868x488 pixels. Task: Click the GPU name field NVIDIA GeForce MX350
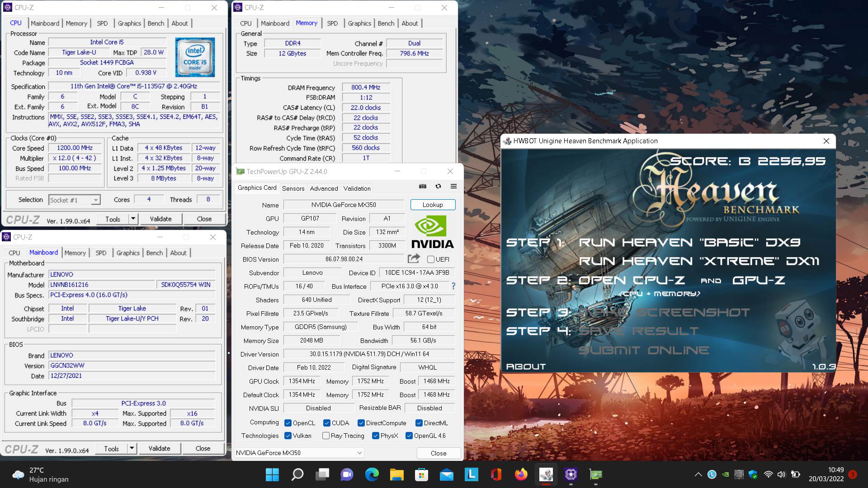point(344,205)
